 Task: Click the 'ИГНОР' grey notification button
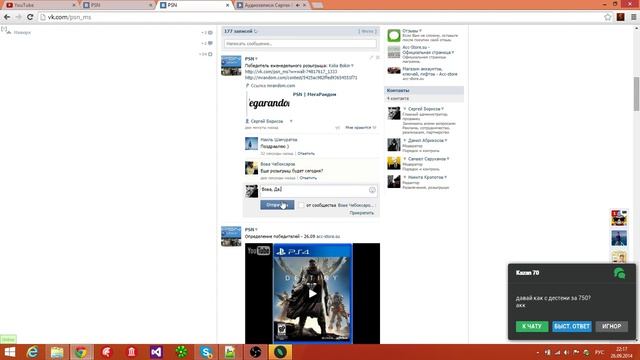coord(611,326)
